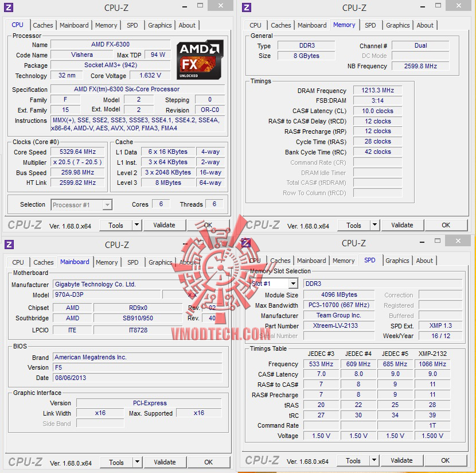The width and height of the screenshot is (476, 473).
Task: Minimize the bottom-right SPD window
Action: [x=422, y=242]
